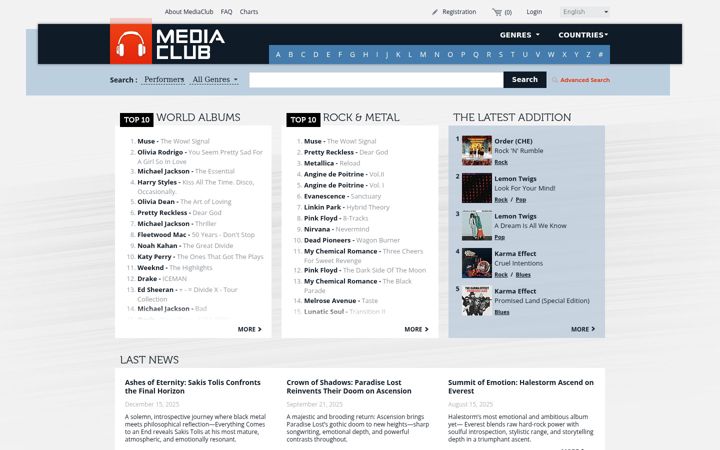
Task: Click Blues genre under Cruel Intentions
Action: pyautogui.click(x=523, y=275)
